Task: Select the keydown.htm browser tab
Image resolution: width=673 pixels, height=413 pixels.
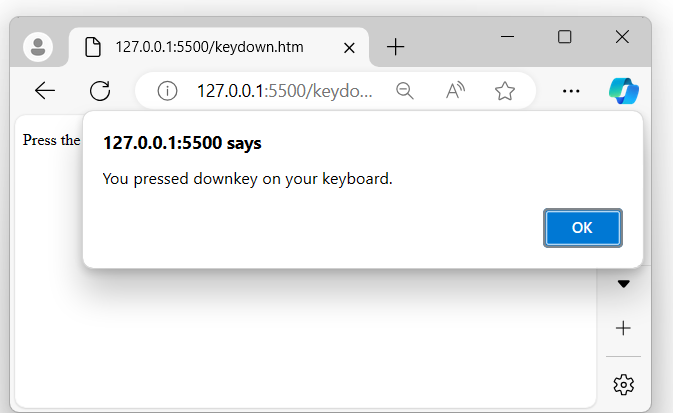Action: tap(208, 46)
